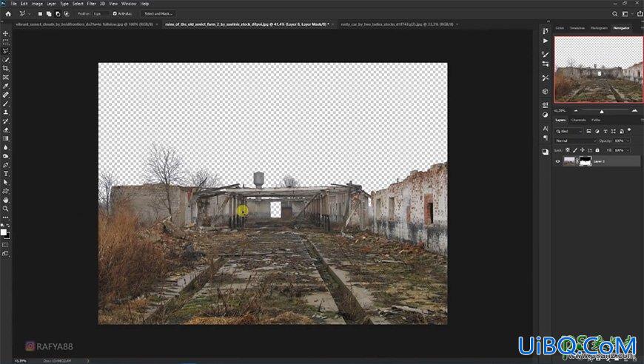
Task: Open the Edit Toolbar three-dots menu
Action: [5, 218]
